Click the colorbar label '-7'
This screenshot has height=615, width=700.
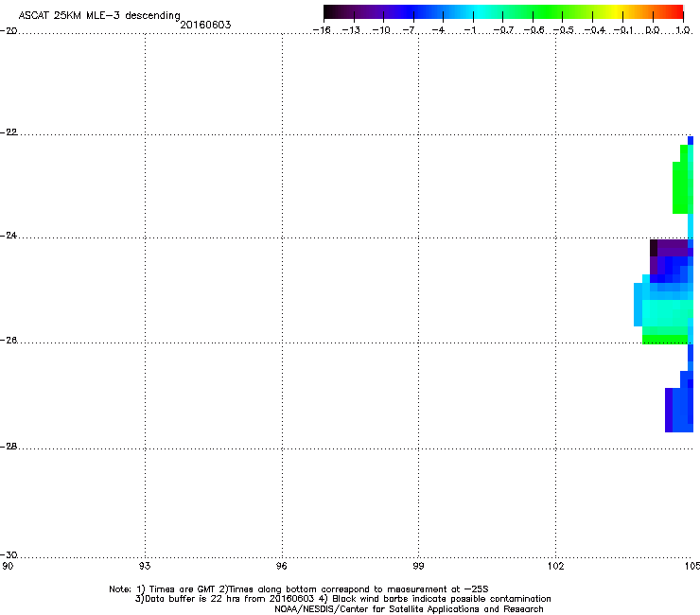pos(410,30)
